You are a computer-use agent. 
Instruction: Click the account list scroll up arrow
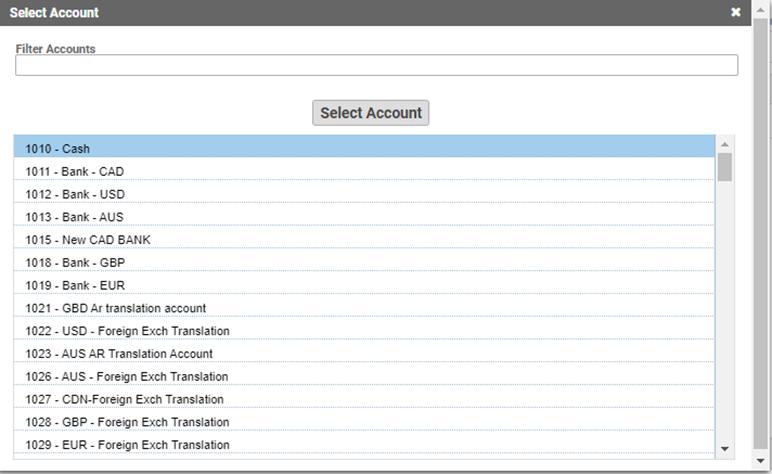point(725,145)
